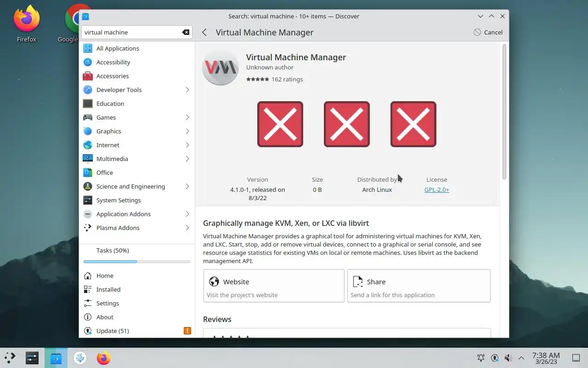Expand the Application Addons category
This screenshot has width=588, height=368.
[x=187, y=214]
